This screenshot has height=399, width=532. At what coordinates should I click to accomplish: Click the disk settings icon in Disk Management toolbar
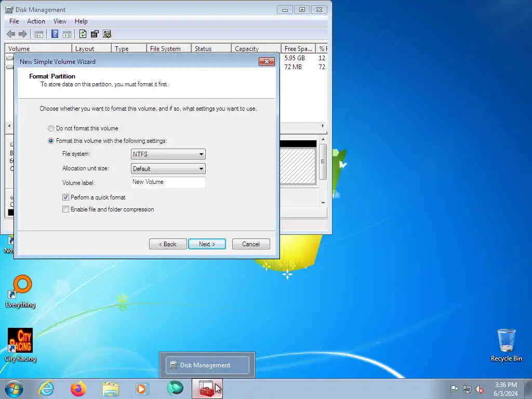point(107,34)
